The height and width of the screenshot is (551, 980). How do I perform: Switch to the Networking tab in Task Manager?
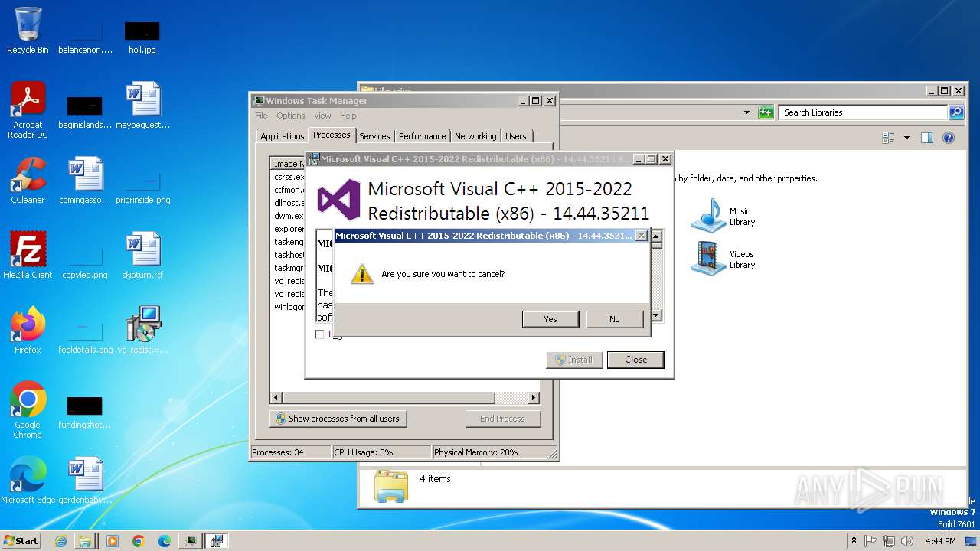coord(475,136)
